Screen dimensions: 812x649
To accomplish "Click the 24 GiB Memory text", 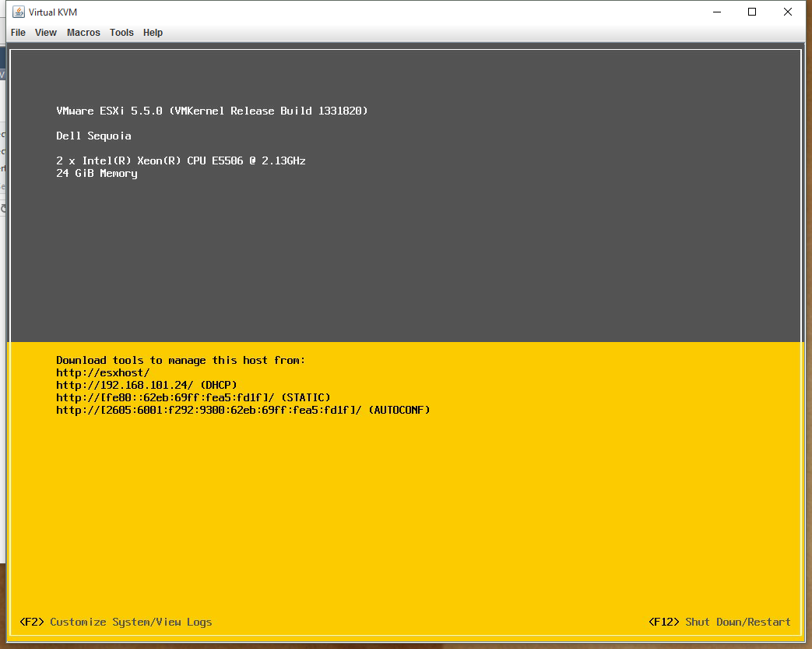I will (x=97, y=173).
